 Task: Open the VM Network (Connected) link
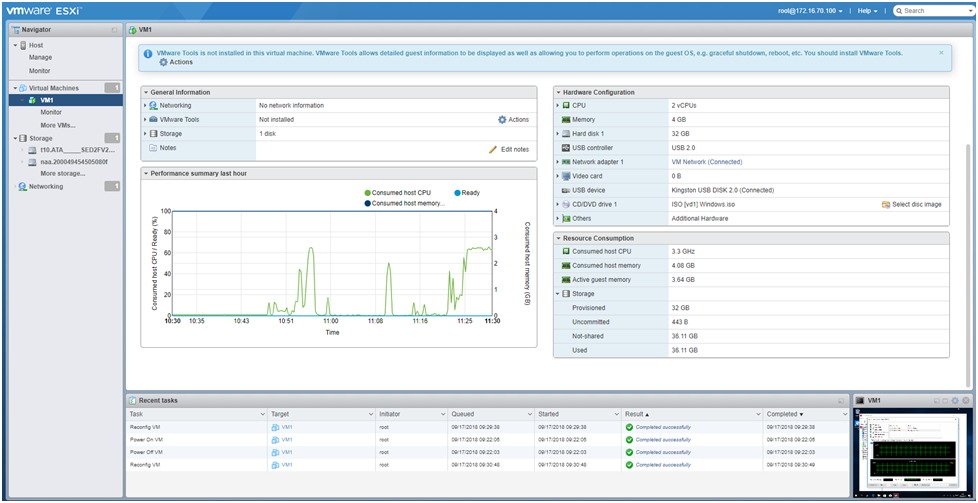[707, 162]
